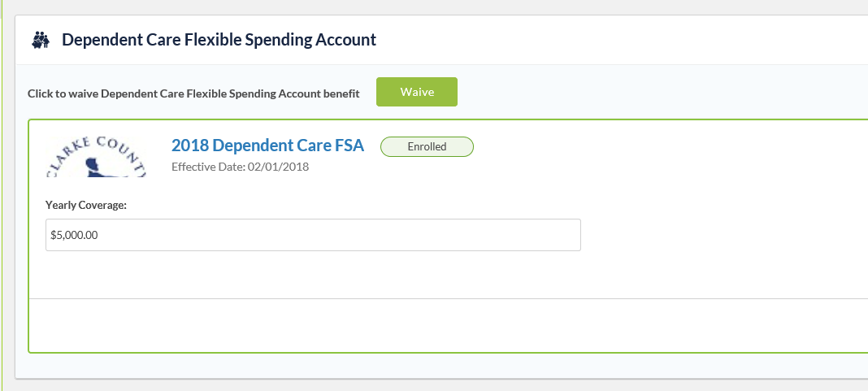Click the horizontal divider inside the plan card
Viewport: 868px width, 391px height.
[x=449, y=298]
